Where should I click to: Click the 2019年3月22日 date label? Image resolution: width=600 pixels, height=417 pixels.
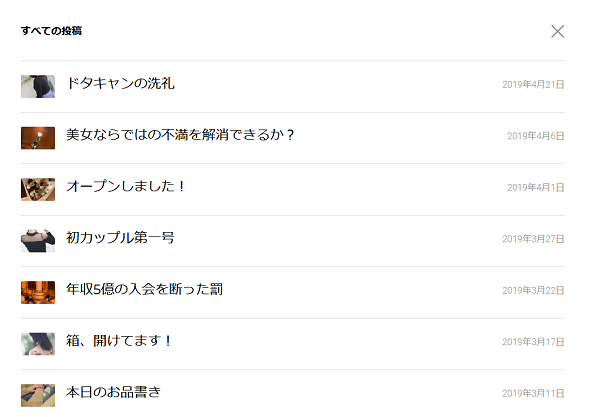pos(533,291)
